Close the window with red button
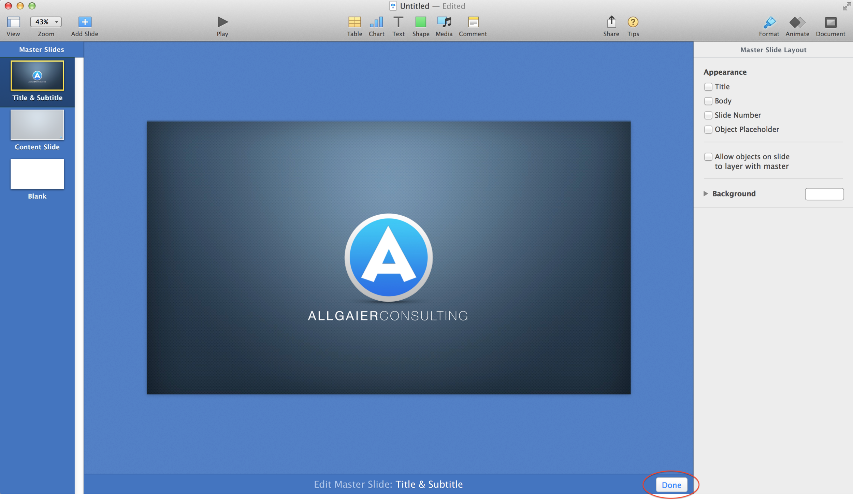 click(8, 6)
